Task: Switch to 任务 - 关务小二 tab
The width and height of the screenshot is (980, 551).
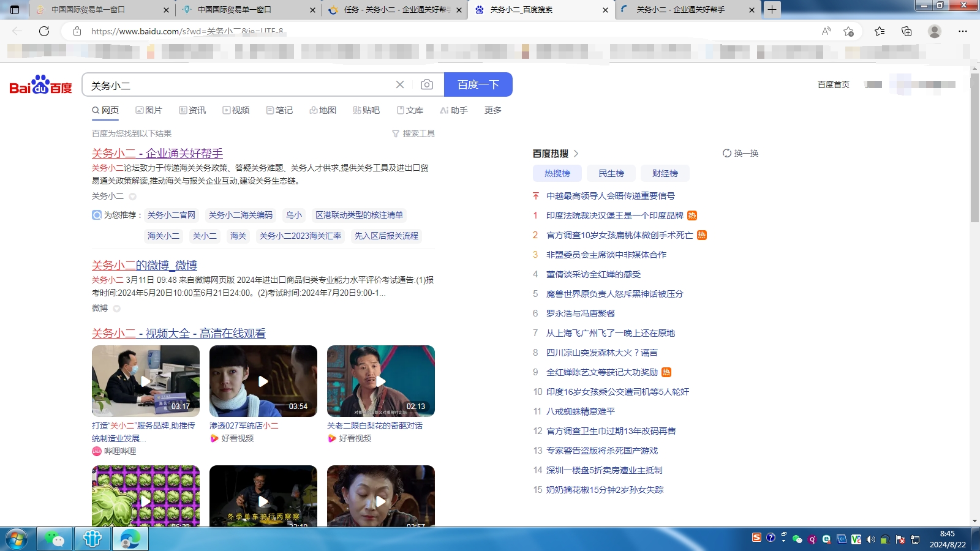Action: tap(395, 10)
